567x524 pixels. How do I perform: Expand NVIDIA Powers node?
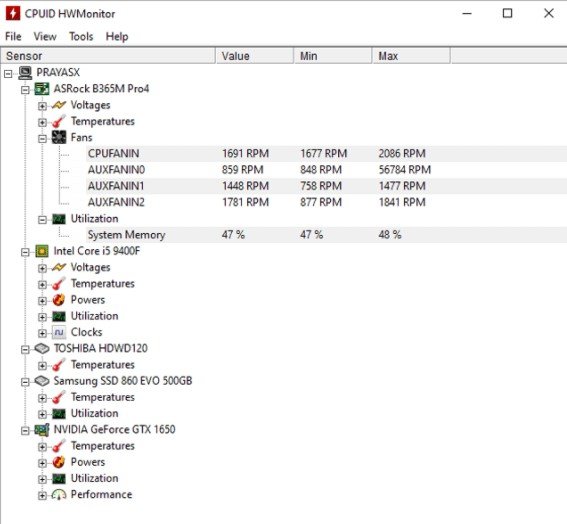coord(42,463)
